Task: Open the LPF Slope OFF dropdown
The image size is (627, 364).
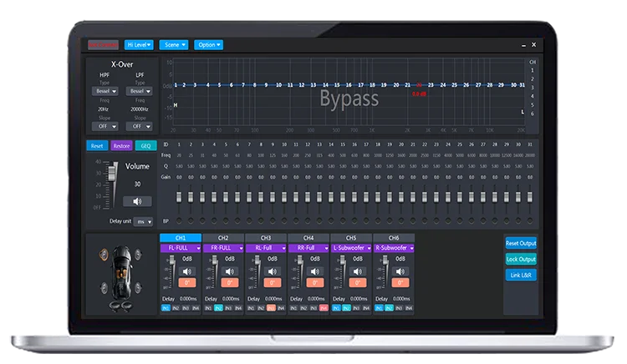Action: (138, 127)
